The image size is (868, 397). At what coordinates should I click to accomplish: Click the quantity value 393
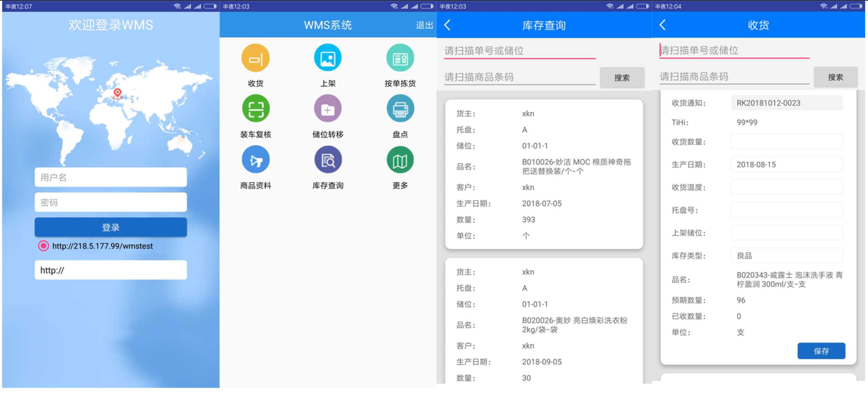(x=528, y=220)
